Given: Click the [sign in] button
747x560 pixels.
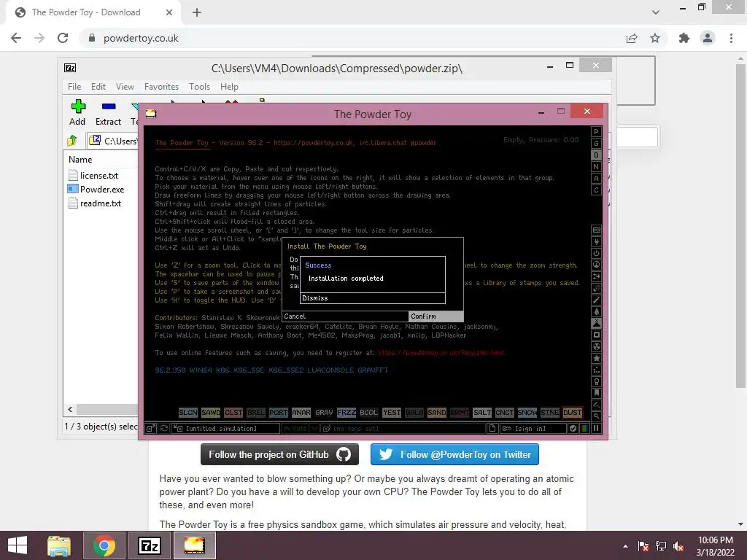Looking at the screenshot, I should pos(533,429).
